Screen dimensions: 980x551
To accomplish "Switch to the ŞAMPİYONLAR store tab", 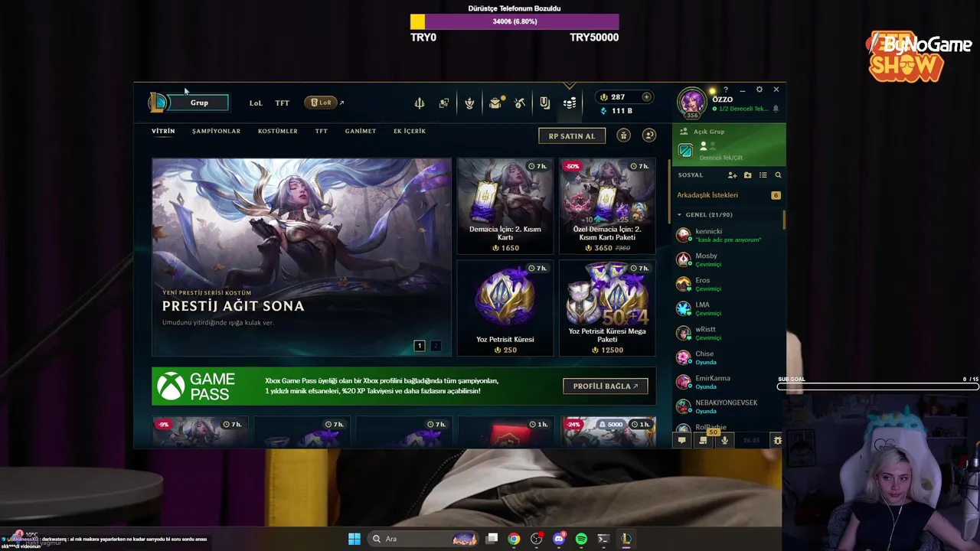I will coord(216,131).
